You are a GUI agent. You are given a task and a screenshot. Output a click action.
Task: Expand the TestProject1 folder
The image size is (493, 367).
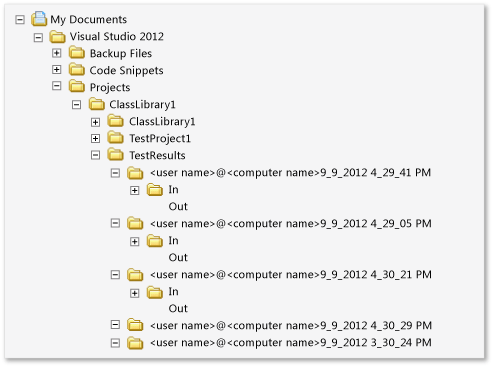coord(95,138)
